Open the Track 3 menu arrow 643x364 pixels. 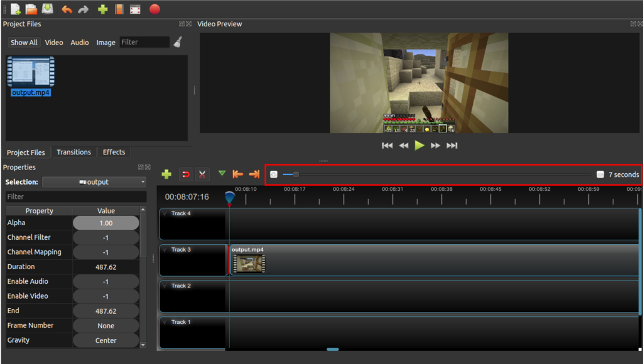click(x=165, y=250)
